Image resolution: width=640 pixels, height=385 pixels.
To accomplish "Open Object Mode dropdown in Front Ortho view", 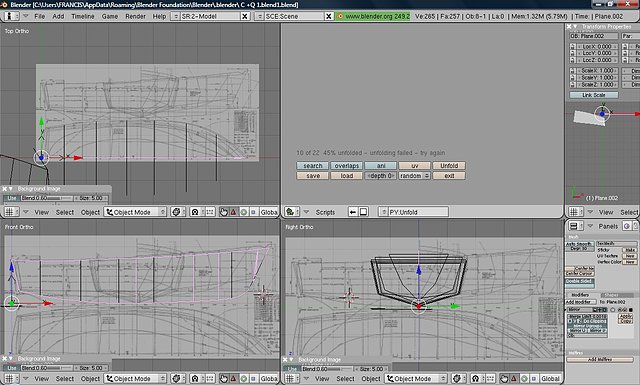I will (135, 378).
